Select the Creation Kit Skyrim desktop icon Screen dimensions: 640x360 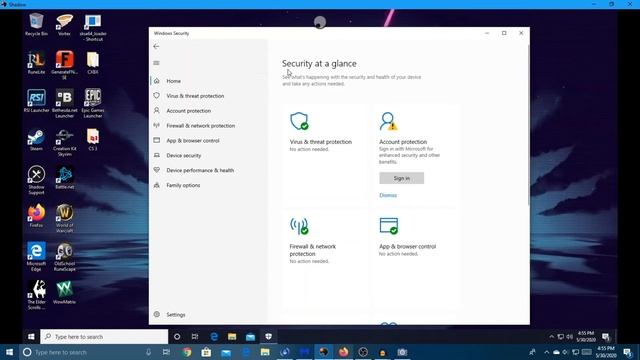tap(64, 142)
